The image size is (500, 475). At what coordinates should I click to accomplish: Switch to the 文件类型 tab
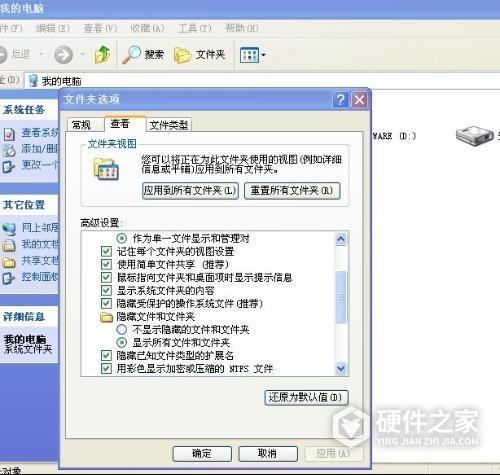point(169,125)
